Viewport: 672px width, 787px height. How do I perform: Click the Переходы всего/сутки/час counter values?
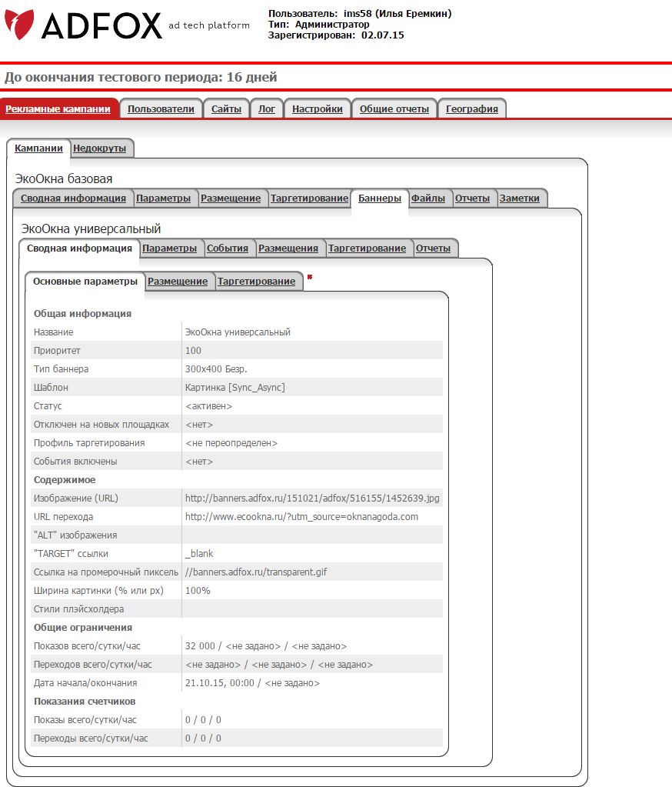(203, 739)
